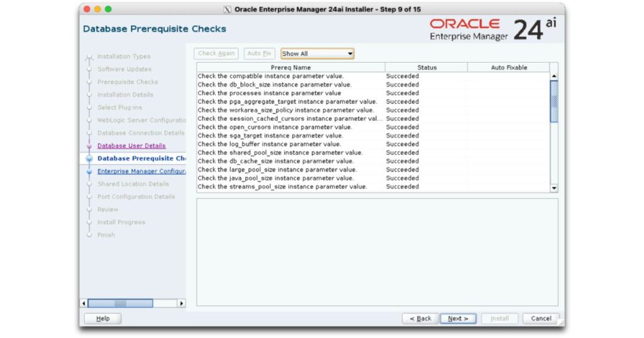Sort by the Prereq Name column header

pyautogui.click(x=291, y=67)
